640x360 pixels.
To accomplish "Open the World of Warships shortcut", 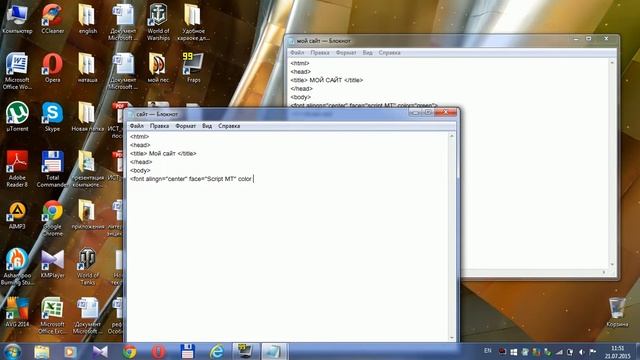I will (158, 22).
